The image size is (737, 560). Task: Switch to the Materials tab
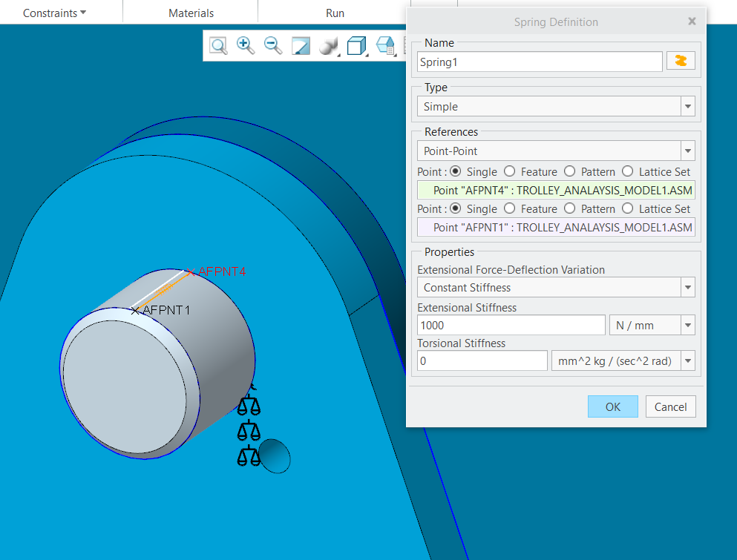coord(190,12)
